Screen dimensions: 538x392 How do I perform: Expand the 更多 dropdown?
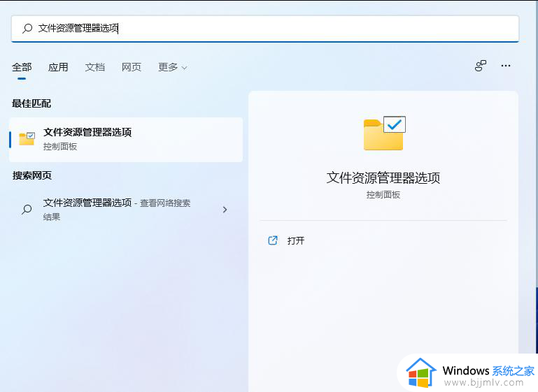pyautogui.click(x=172, y=67)
